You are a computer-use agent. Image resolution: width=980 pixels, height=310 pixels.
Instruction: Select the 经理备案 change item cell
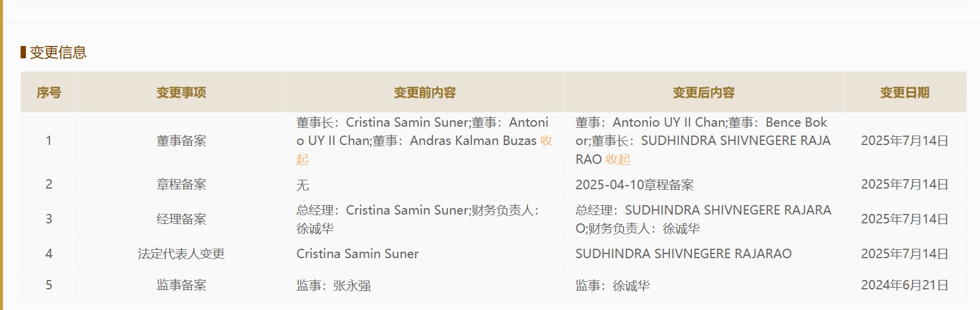click(181, 219)
